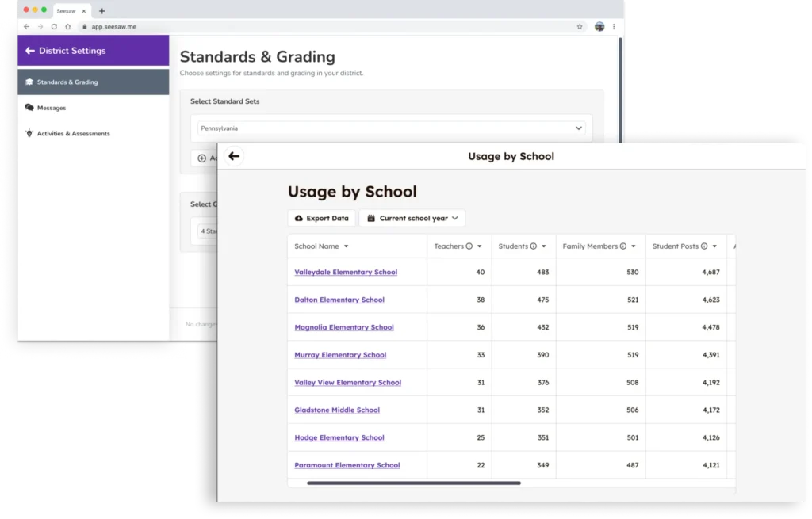Bookmark this page with the star icon

click(580, 26)
